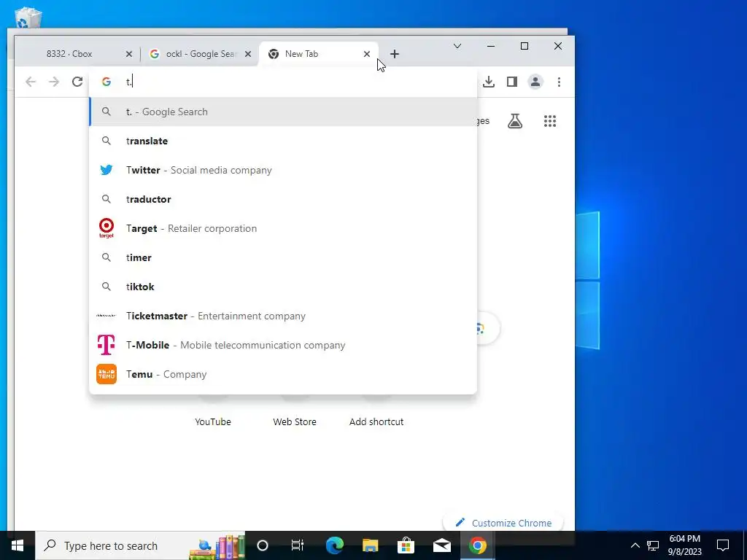Reload the page with the refresh icon
Screen dimensions: 747x560
click(77, 82)
